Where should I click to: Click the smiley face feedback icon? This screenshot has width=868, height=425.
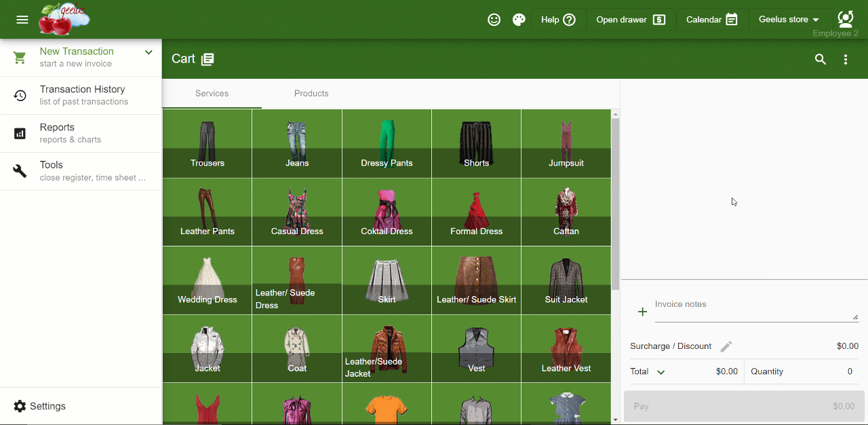494,20
